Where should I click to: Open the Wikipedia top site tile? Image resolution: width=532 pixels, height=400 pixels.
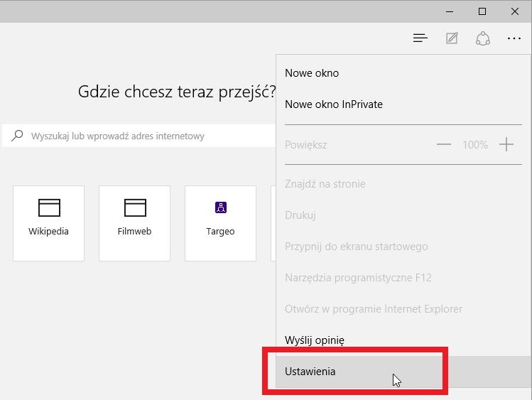tap(48, 223)
